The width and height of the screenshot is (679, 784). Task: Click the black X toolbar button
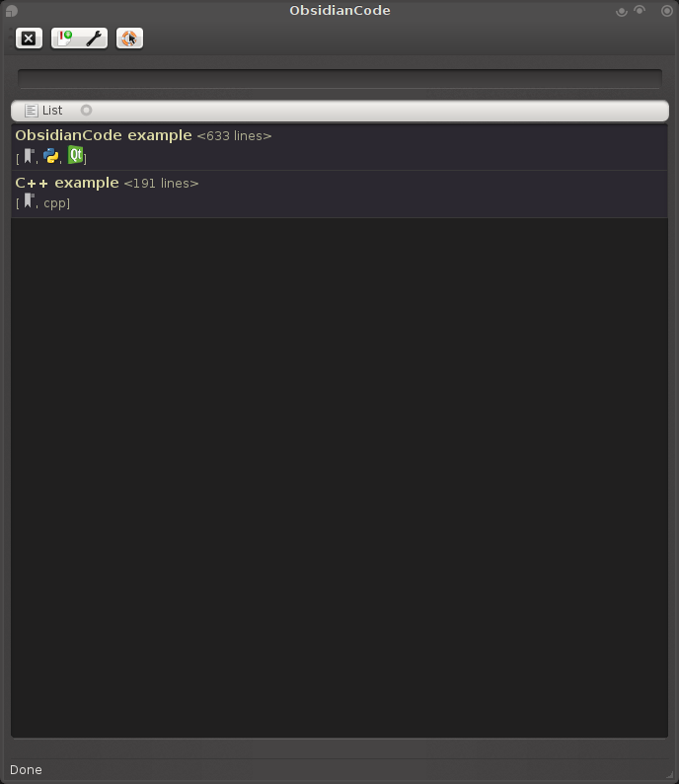[29, 39]
